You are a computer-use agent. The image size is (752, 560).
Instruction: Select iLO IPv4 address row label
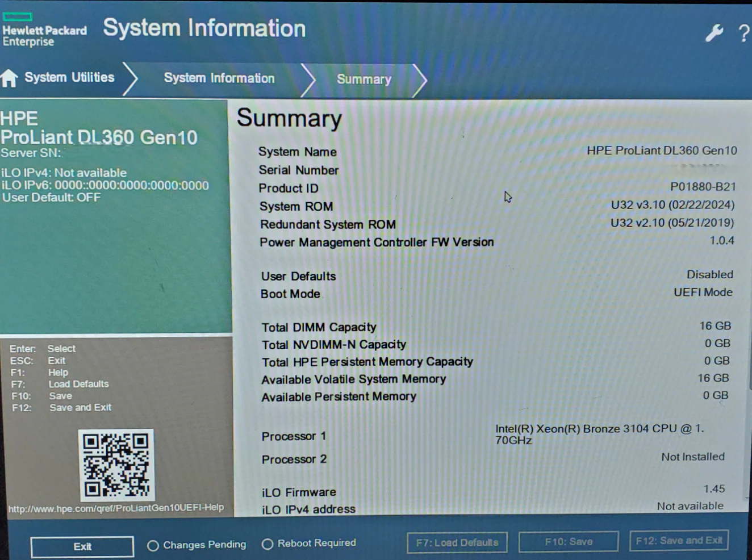(308, 509)
